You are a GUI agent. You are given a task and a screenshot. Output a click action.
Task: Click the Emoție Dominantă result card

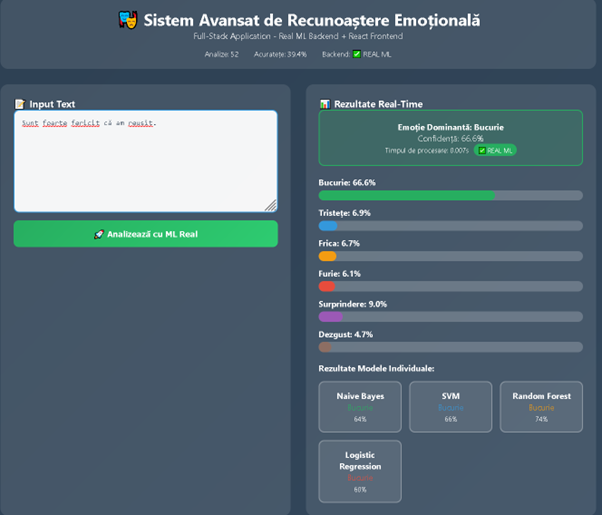pos(450,137)
